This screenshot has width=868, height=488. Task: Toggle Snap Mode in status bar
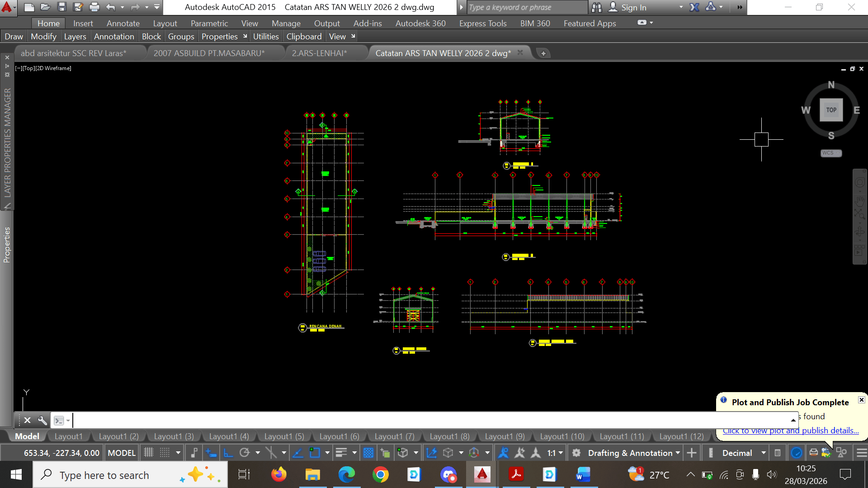coord(165,453)
